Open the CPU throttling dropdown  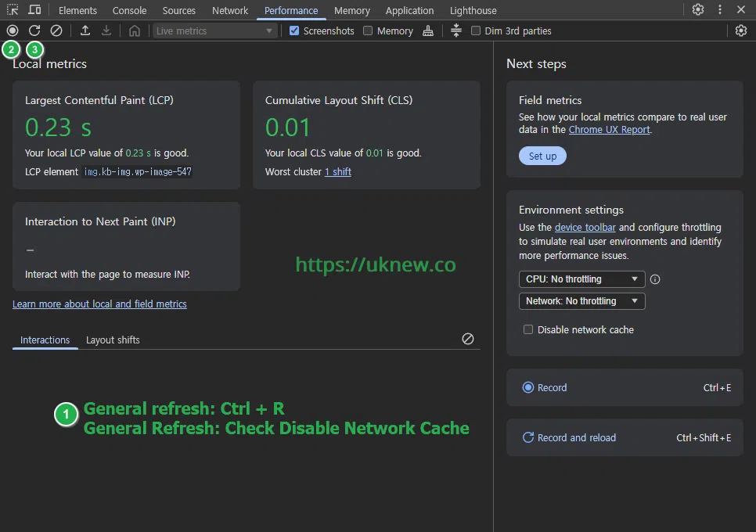[581, 279]
